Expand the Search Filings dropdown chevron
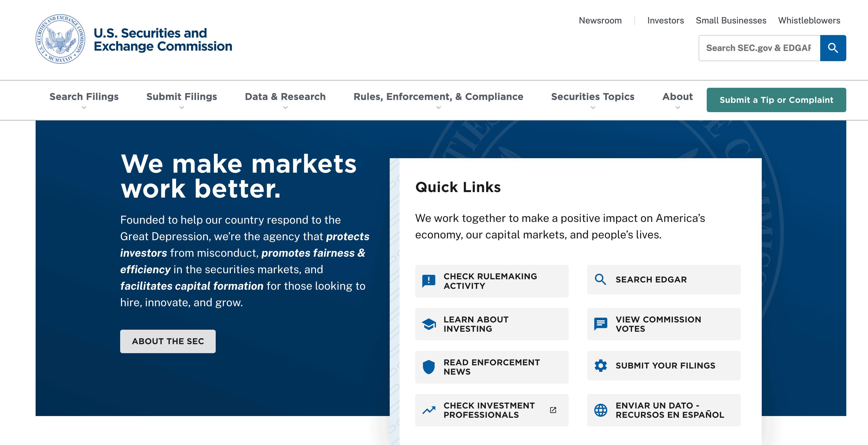 (84, 108)
